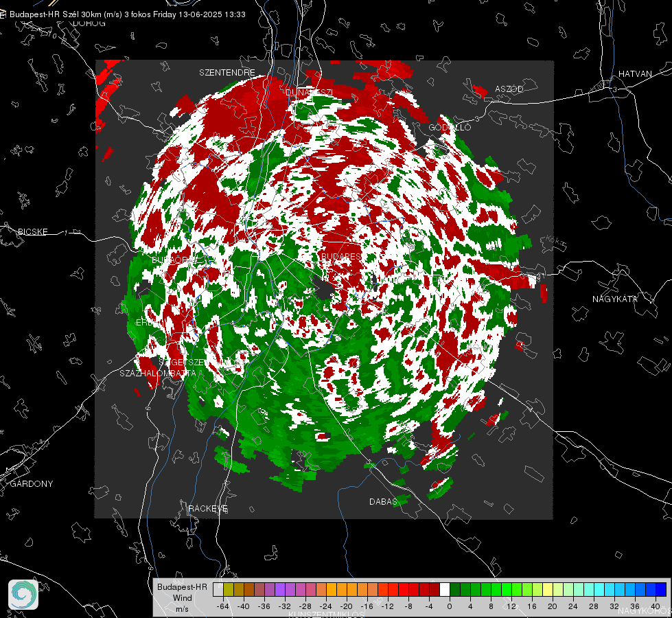Image resolution: width=672 pixels, height=618 pixels.
Task: Click the BUDAPEST label on the radar map
Action: [x=341, y=256]
